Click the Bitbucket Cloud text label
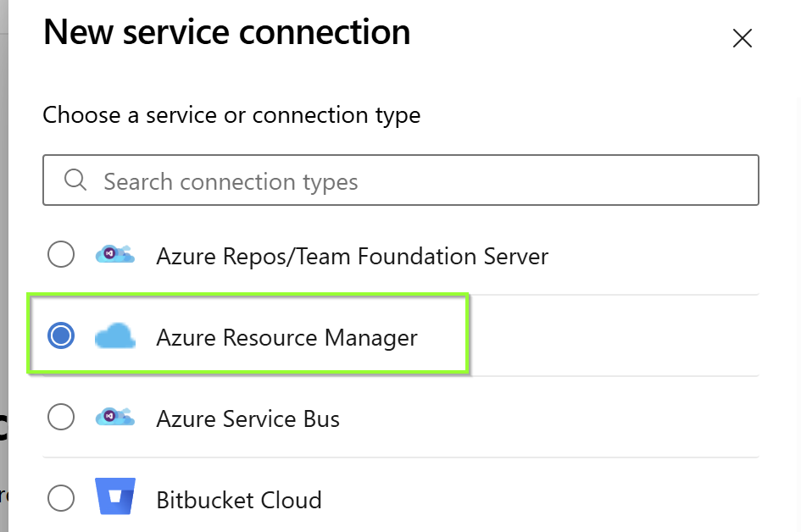The width and height of the screenshot is (801, 532). 238,500
